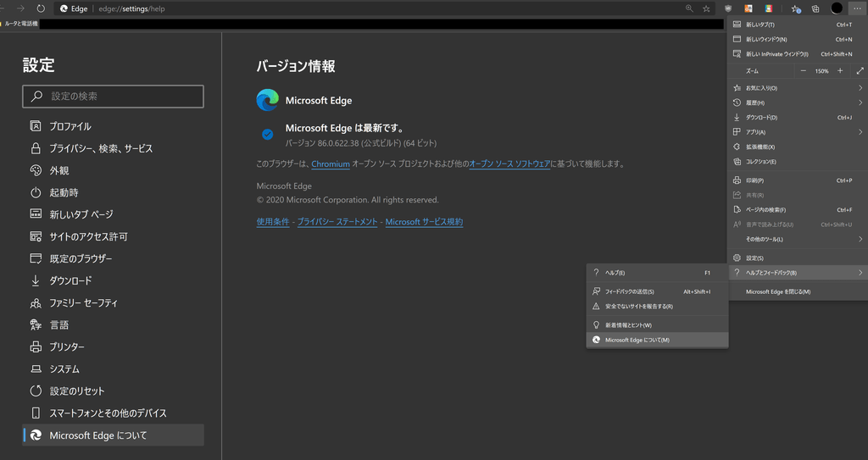Open プロファイル settings in sidebar
This screenshot has width=868, height=460.
[113, 126]
